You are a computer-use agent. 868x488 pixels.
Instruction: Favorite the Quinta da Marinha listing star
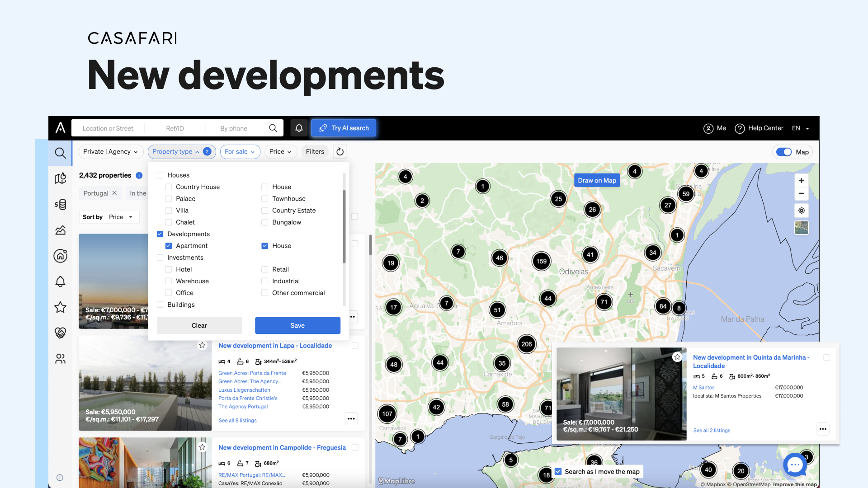[677, 357]
